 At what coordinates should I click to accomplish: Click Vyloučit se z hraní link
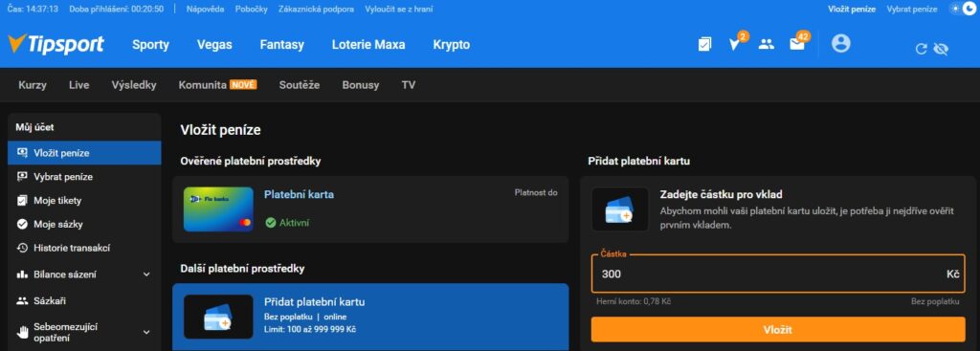pos(400,10)
